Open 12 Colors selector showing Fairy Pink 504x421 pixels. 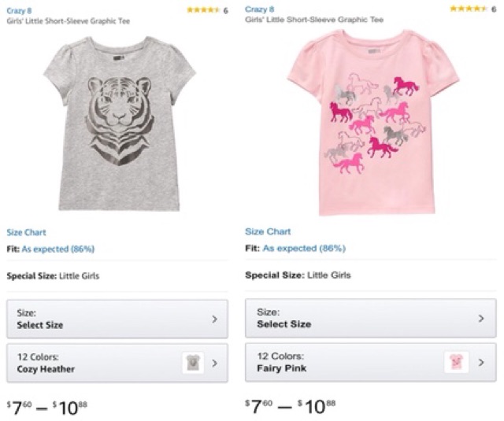(x=346, y=362)
